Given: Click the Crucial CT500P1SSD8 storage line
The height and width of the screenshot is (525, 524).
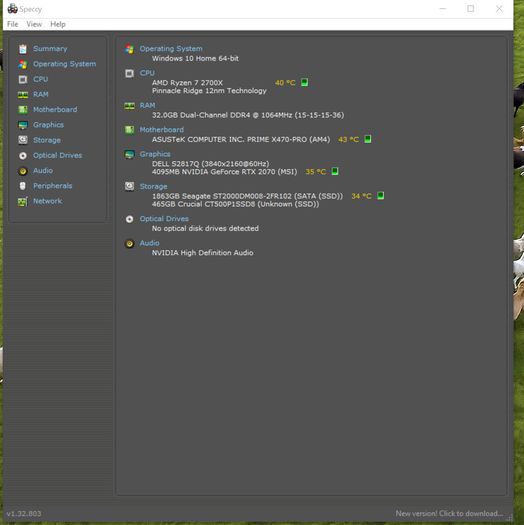Looking at the screenshot, I should pyautogui.click(x=235, y=204).
